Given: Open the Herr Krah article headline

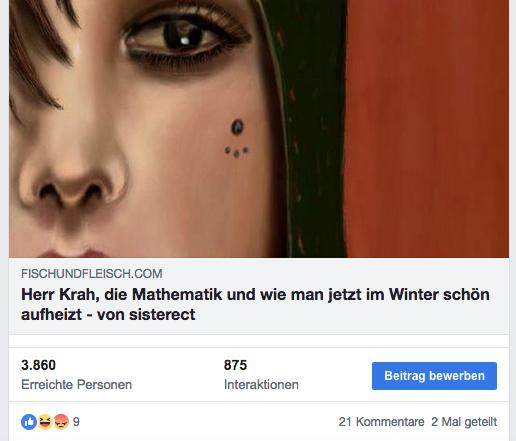Looking at the screenshot, I should point(255,304).
